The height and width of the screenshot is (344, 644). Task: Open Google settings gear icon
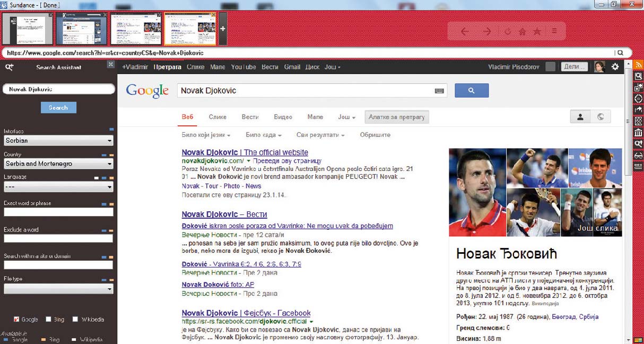tap(615, 67)
